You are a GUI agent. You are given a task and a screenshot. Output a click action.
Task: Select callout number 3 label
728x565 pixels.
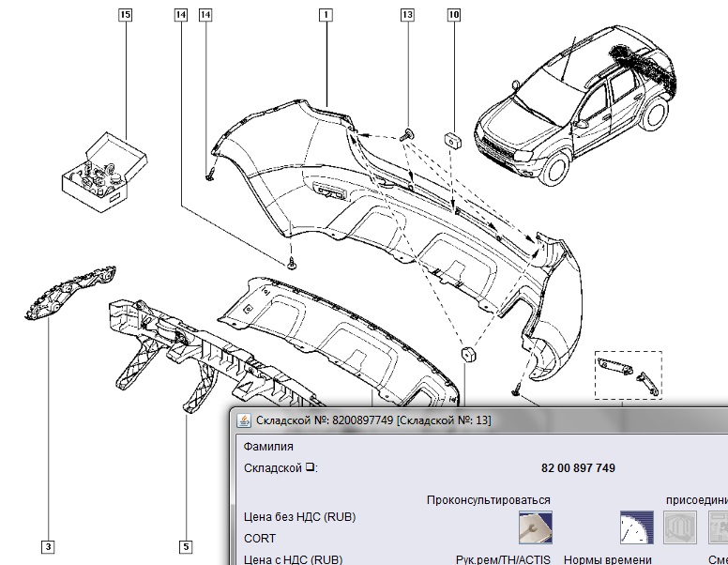coord(47,545)
